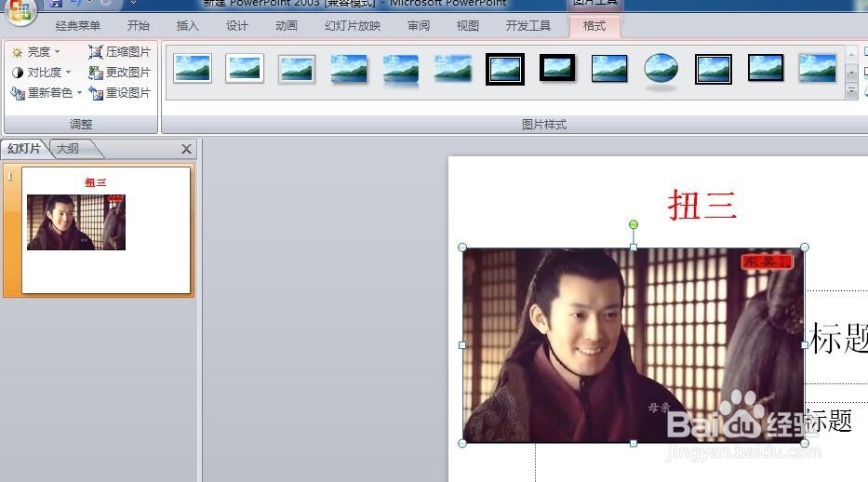The image size is (868, 482).
Task: Close the slides pane
Action: click(x=187, y=149)
